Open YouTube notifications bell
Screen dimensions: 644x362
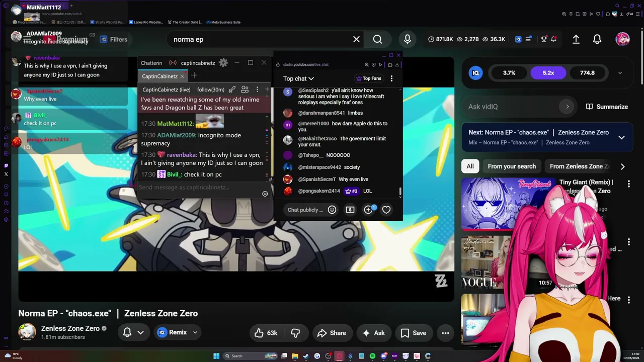(597, 39)
